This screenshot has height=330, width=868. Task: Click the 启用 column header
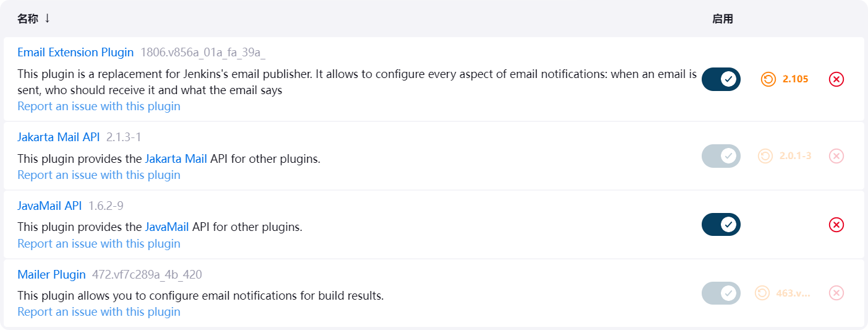[x=722, y=19]
